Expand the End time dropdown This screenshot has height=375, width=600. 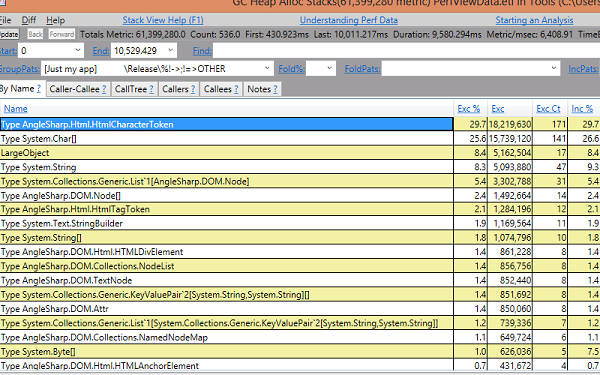coord(170,51)
